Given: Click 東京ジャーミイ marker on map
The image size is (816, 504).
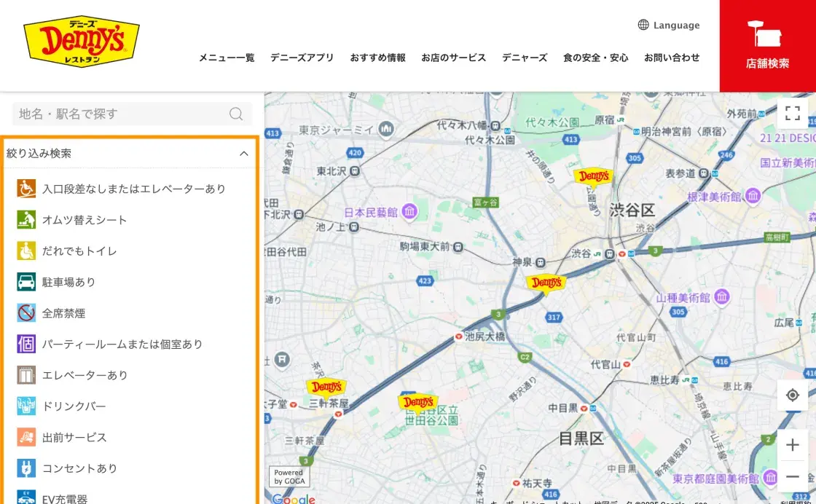Looking at the screenshot, I should [386, 128].
